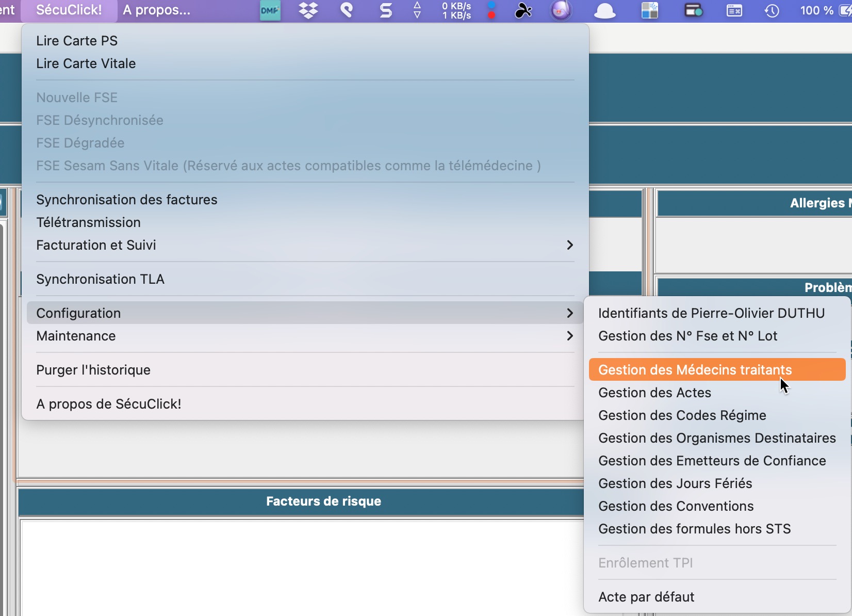Open Gestion des Organismes Destinataires
The height and width of the screenshot is (616, 852).
point(717,438)
